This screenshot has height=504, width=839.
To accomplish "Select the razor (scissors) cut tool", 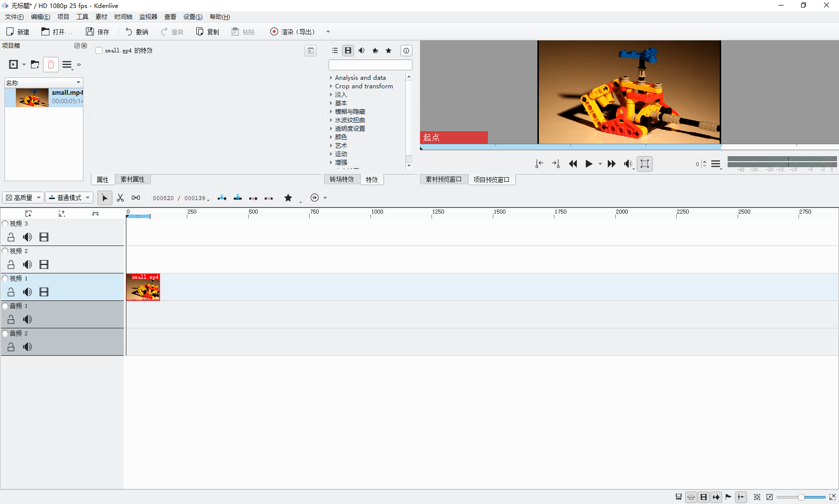I will point(120,198).
